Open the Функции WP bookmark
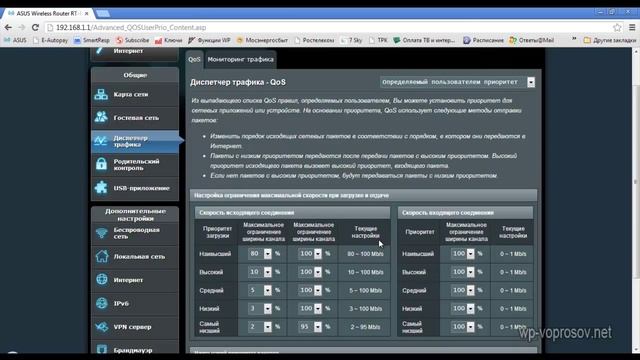Screen dimensions: 640x360 point(209,40)
